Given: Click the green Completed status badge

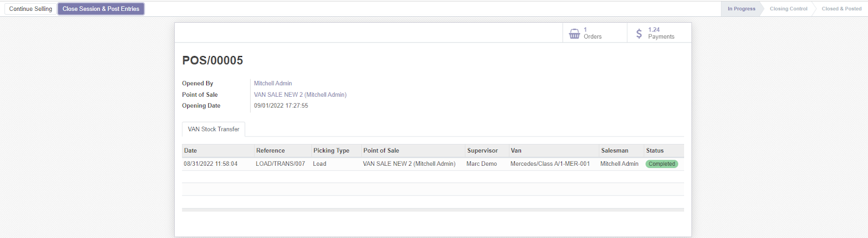Looking at the screenshot, I should click(x=661, y=164).
